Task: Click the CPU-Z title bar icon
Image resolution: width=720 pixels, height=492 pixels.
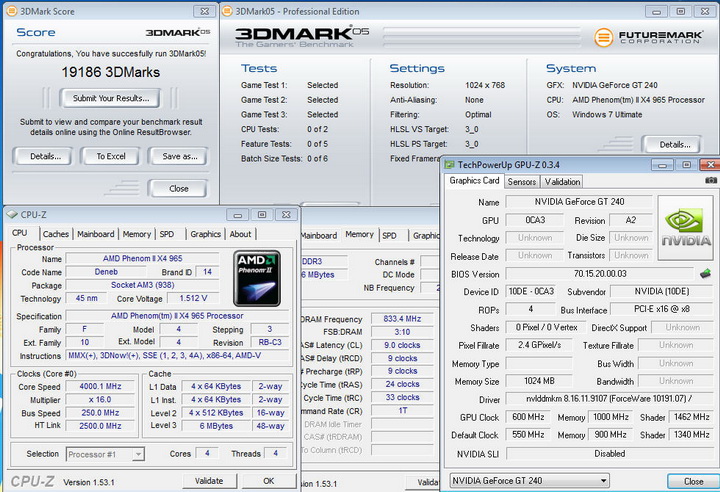Action: click(x=12, y=214)
